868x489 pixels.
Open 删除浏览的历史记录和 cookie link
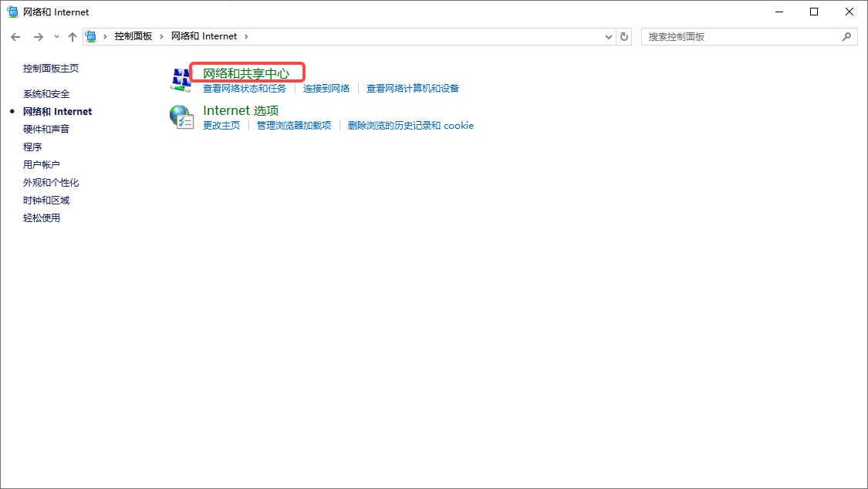[x=410, y=126]
